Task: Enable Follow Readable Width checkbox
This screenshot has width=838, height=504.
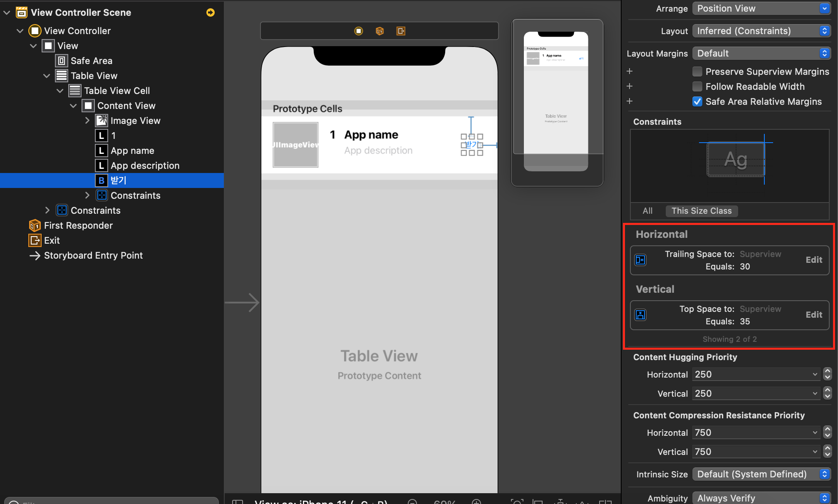Action: coord(697,86)
